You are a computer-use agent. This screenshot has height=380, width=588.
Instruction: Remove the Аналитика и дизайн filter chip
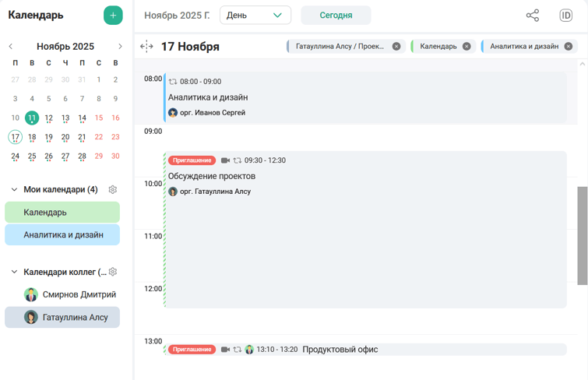coord(569,47)
